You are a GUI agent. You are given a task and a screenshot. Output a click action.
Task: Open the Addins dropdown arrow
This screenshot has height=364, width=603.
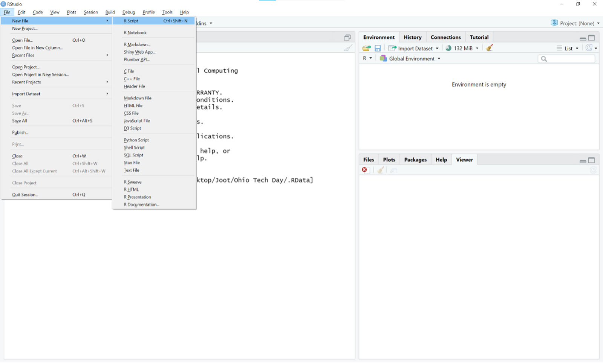(x=211, y=23)
